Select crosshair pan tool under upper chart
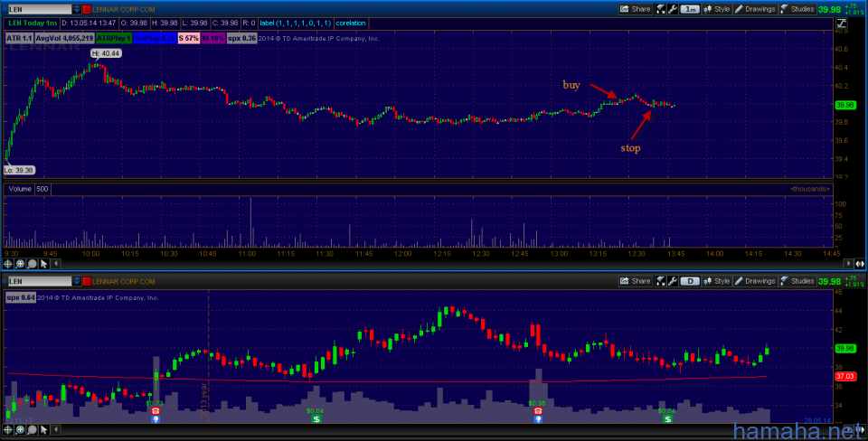This screenshot has height=441, width=868. 8,264
